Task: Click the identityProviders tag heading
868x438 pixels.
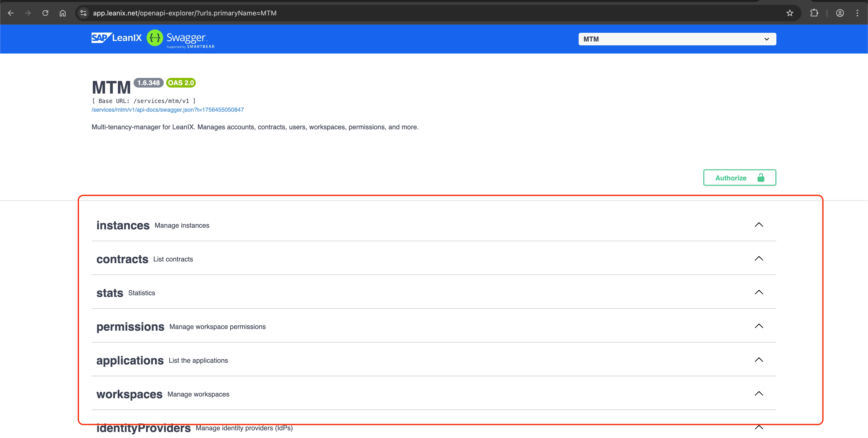Action: [143, 428]
